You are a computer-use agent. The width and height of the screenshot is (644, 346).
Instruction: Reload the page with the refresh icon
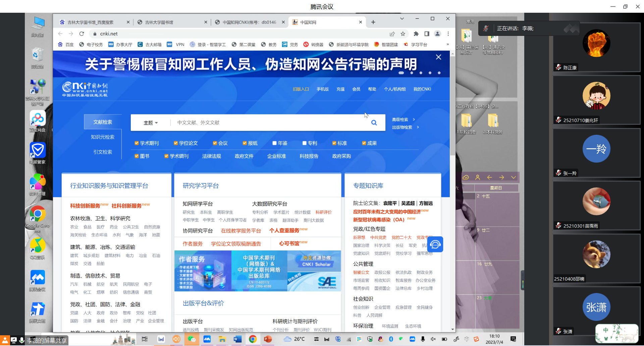(82, 34)
